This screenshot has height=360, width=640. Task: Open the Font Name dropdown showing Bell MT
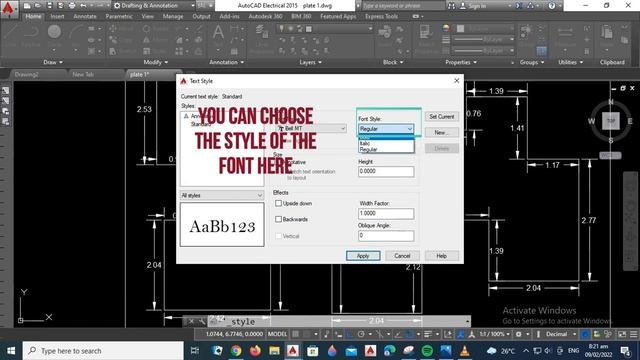[312, 129]
